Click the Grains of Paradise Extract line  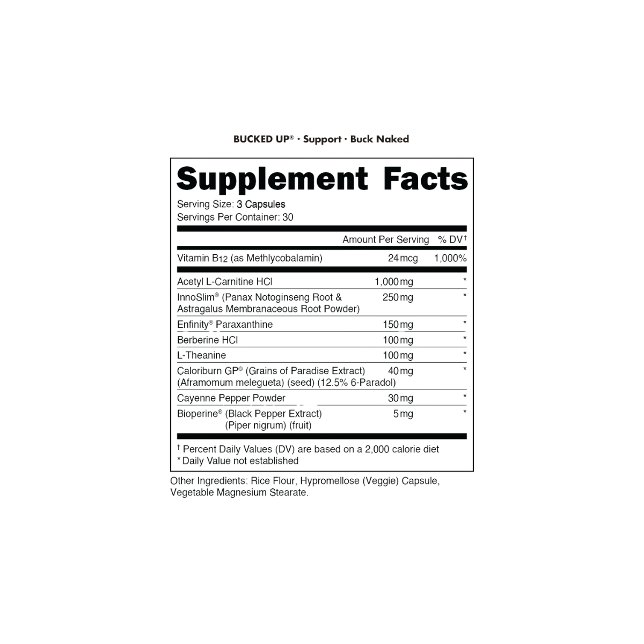coord(272,371)
